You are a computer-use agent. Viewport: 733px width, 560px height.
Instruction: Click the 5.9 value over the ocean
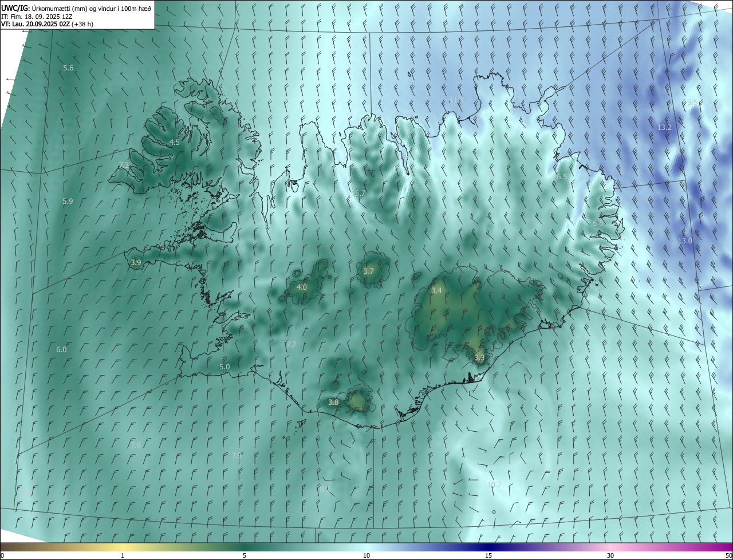68,202
